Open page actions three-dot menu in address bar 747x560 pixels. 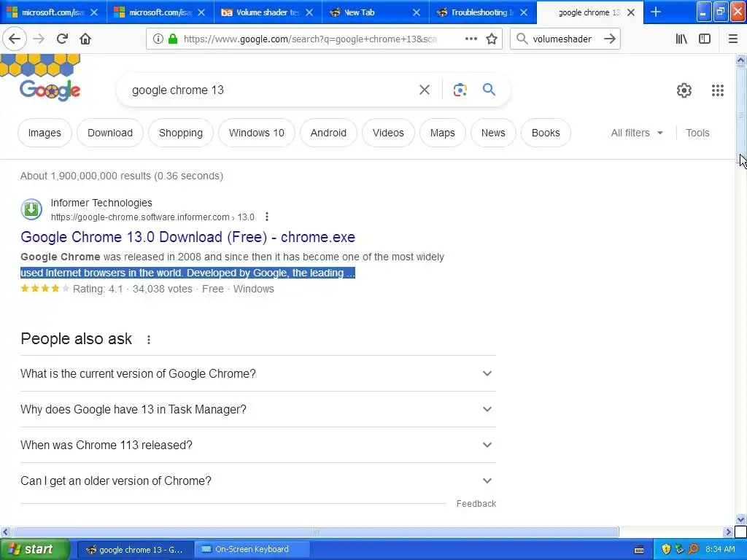tap(471, 39)
